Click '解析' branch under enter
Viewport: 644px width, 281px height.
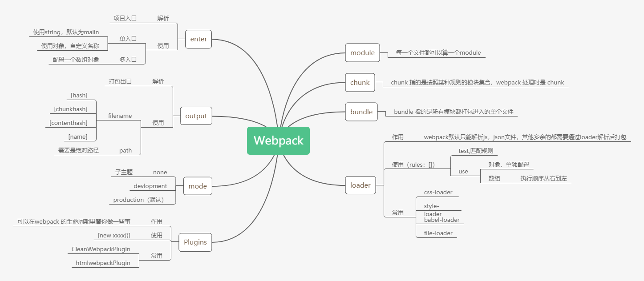pyautogui.click(x=163, y=18)
